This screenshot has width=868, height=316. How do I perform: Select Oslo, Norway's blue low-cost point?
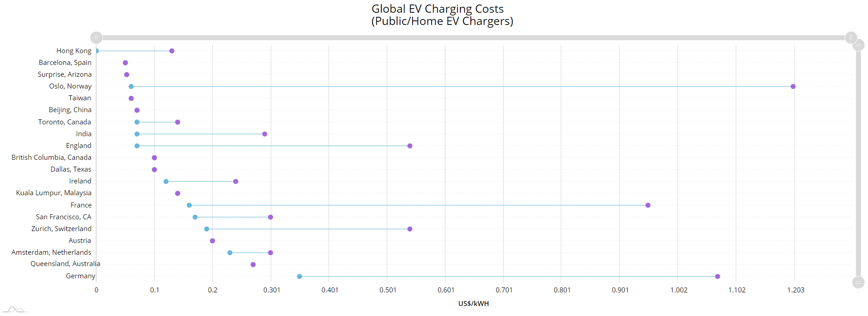131,86
